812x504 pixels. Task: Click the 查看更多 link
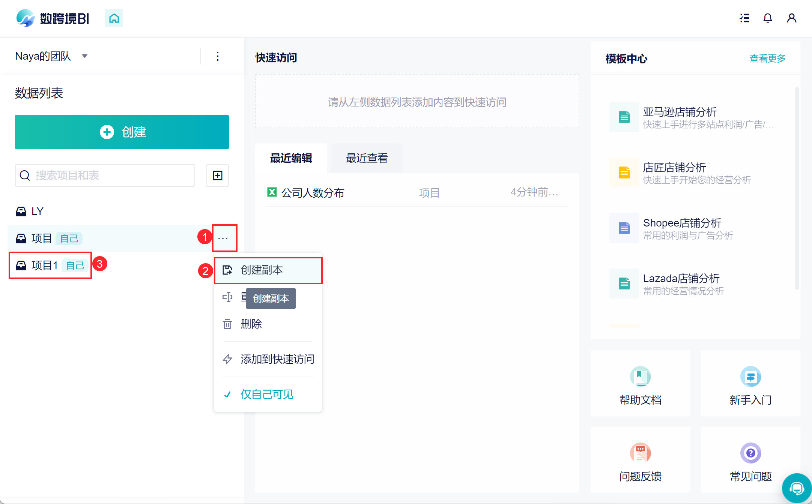click(767, 58)
